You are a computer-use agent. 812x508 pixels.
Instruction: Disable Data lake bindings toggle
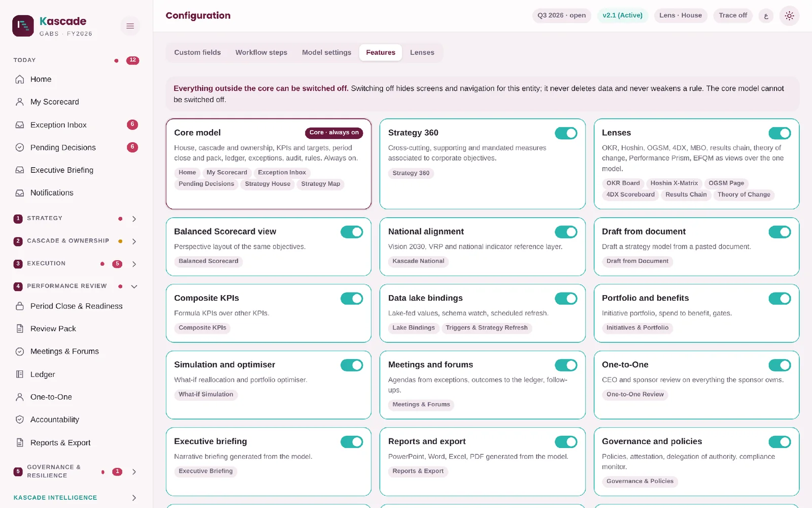pos(566,299)
